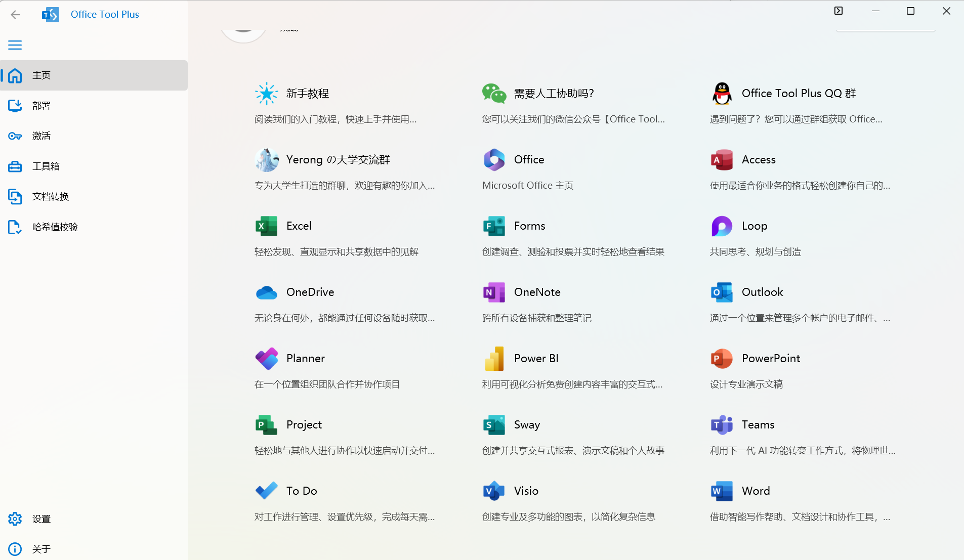This screenshot has height=560, width=964.
Task: Open the Forms title link
Action: (530, 226)
